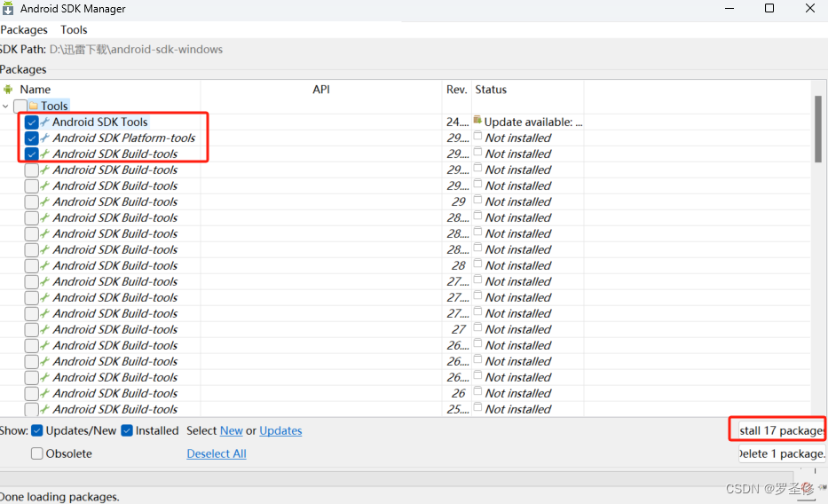This screenshot has height=504, width=828.
Task: Click the Build-tools revision cell reading exactly '27'
Action: pyautogui.click(x=458, y=329)
